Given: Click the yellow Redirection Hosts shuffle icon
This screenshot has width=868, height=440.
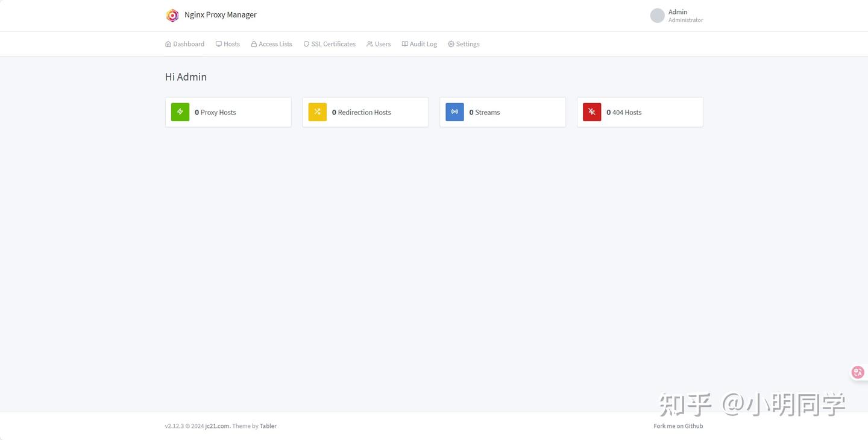Looking at the screenshot, I should 318,112.
